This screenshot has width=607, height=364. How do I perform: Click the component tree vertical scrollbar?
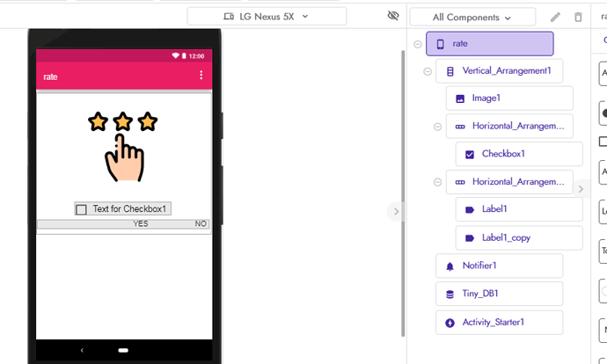click(x=403, y=193)
